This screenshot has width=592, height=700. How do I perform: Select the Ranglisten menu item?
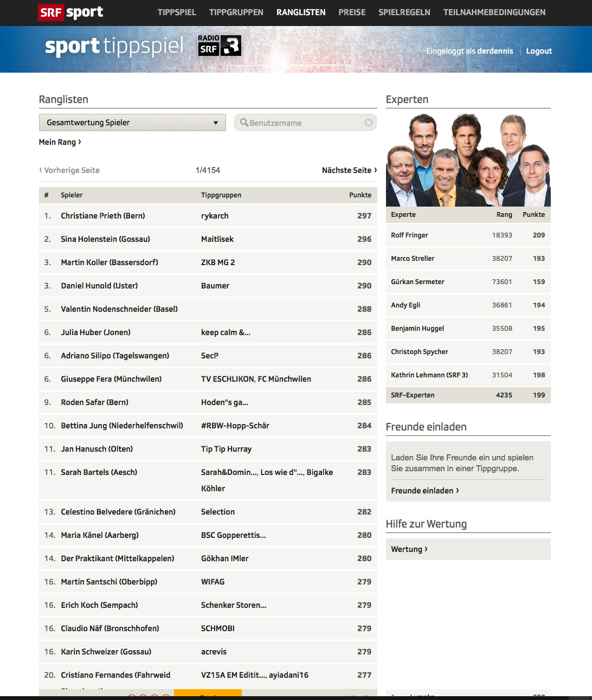[301, 12]
